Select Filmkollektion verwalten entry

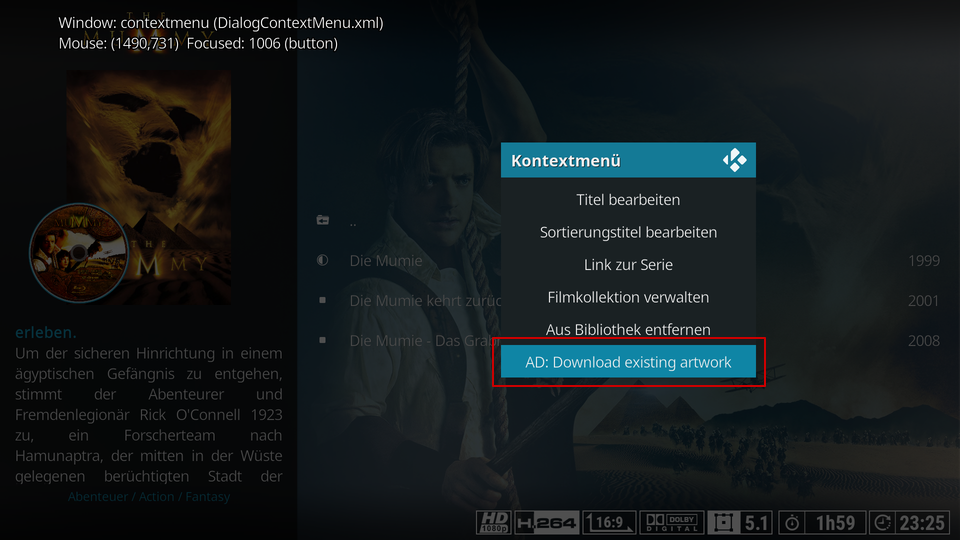tap(628, 297)
